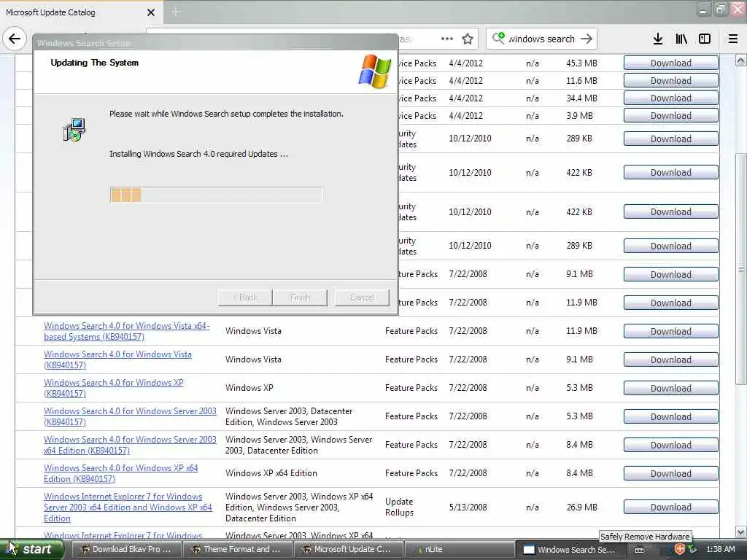The width and height of the screenshot is (747, 560).
Task: Open Windows Search 4.0 for Windows Vista link
Action: (117, 359)
